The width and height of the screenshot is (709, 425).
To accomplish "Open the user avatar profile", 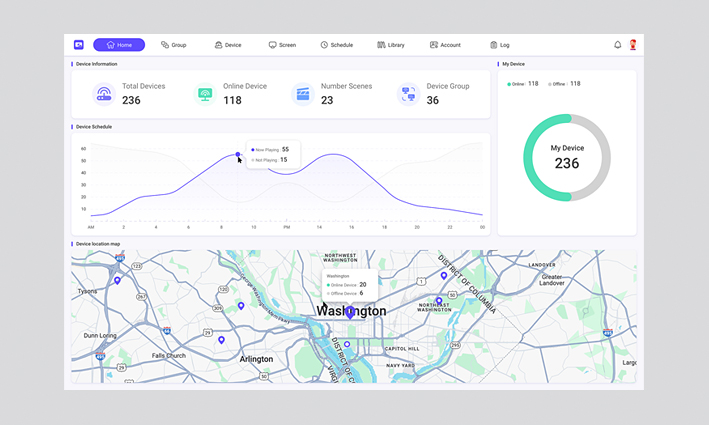I will pos(632,45).
